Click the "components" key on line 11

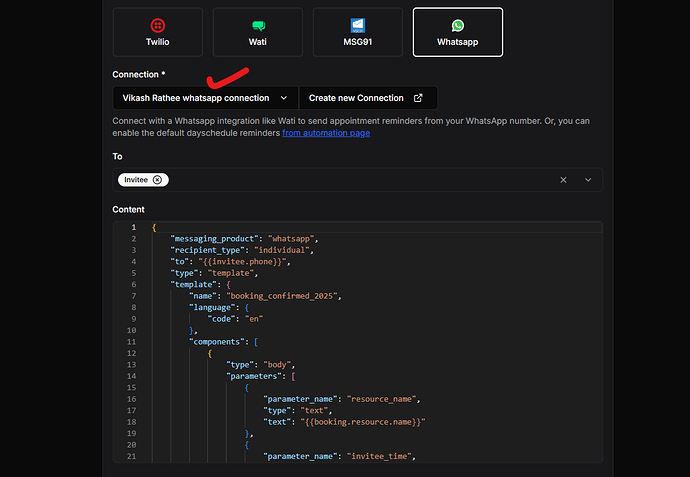[219, 341]
